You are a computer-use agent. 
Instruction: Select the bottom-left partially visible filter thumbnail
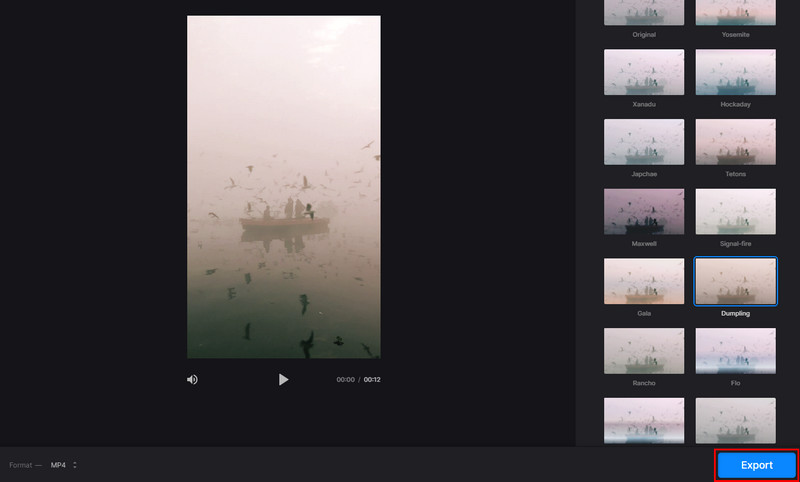[644, 420]
